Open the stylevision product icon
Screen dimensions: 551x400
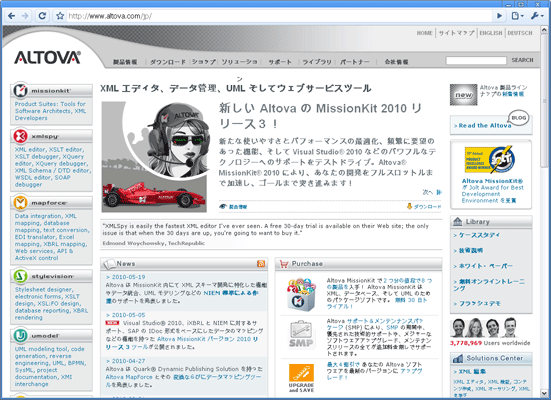coord(20,276)
